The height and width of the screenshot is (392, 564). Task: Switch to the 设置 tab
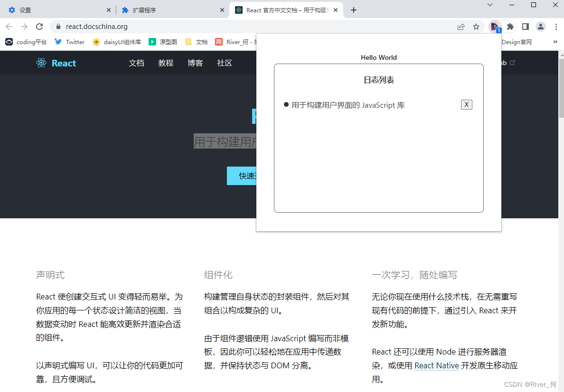(59, 10)
